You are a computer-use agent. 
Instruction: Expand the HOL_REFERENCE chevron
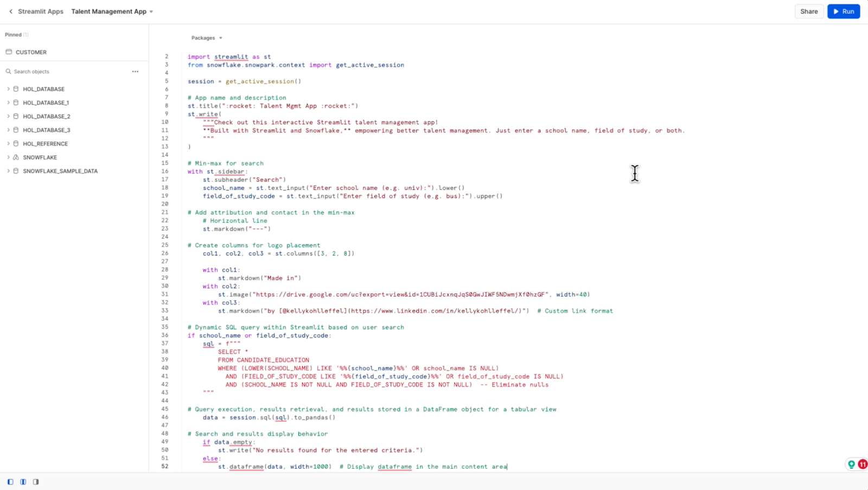pyautogui.click(x=8, y=144)
